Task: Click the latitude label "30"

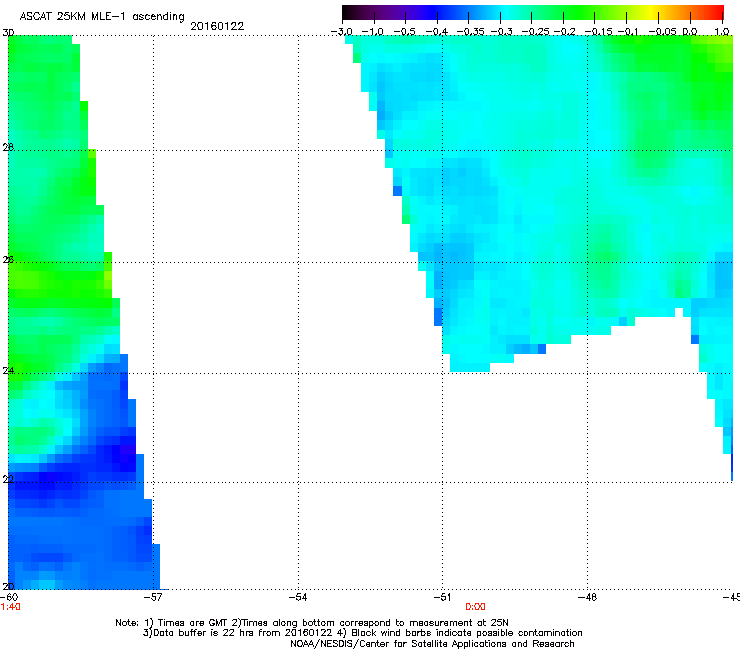Action: point(8,33)
